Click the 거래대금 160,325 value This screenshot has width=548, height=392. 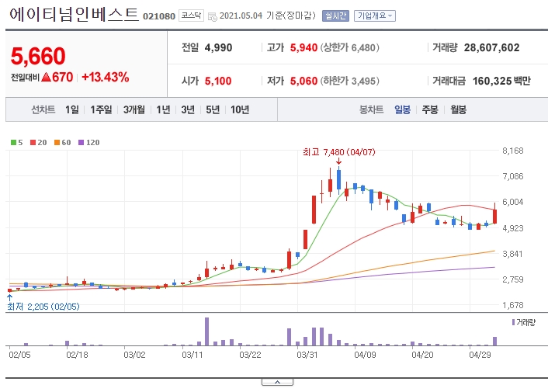tap(492, 81)
